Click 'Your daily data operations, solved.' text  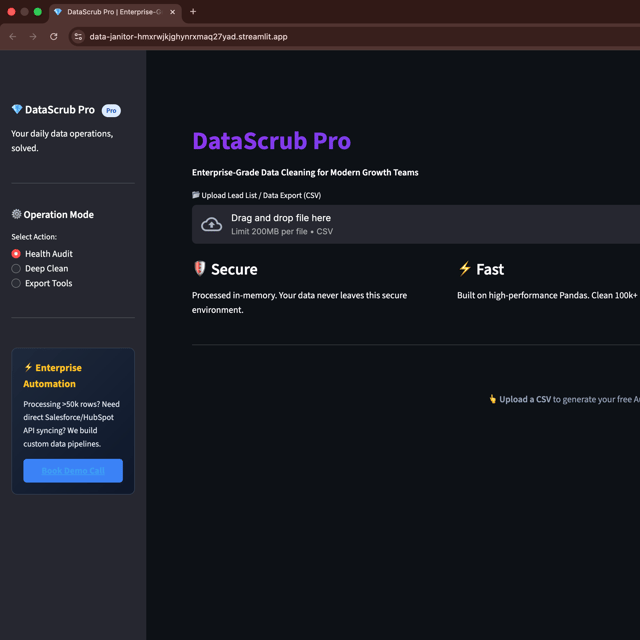[x=62, y=141]
